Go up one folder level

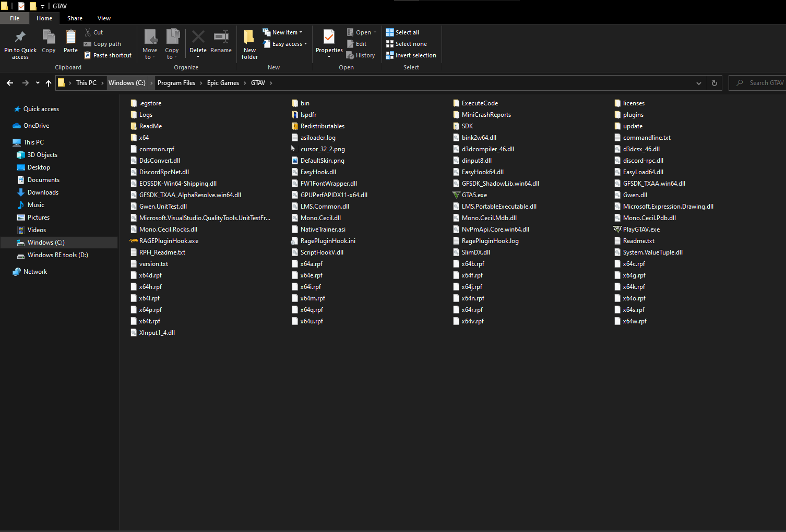[49, 83]
